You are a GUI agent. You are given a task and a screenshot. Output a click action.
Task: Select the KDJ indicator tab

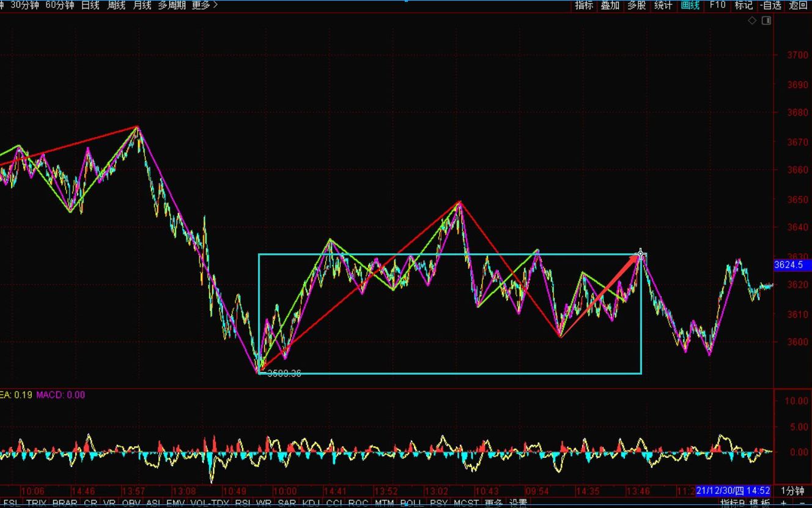(x=311, y=503)
